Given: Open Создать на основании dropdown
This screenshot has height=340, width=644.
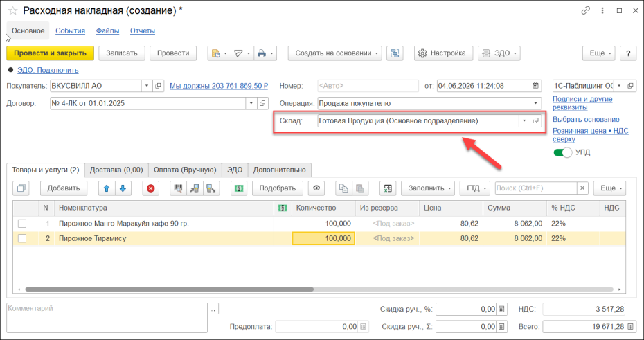Looking at the screenshot, I should [x=334, y=53].
